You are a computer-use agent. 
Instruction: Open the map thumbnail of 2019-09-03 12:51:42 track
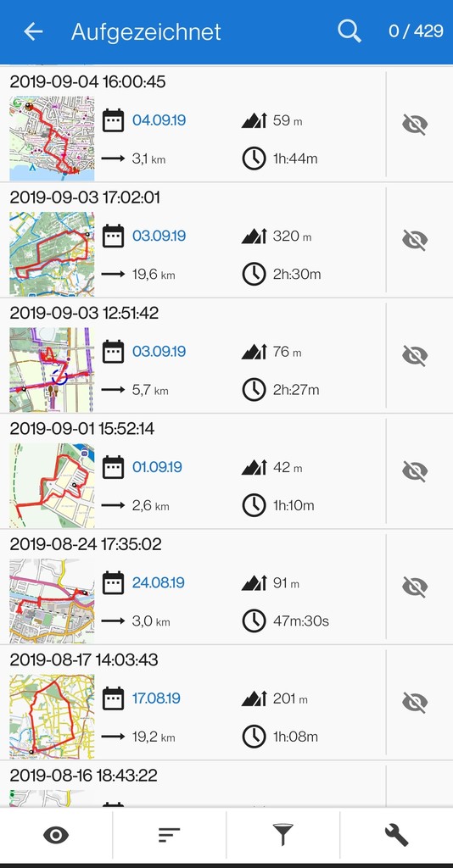pos(52,370)
